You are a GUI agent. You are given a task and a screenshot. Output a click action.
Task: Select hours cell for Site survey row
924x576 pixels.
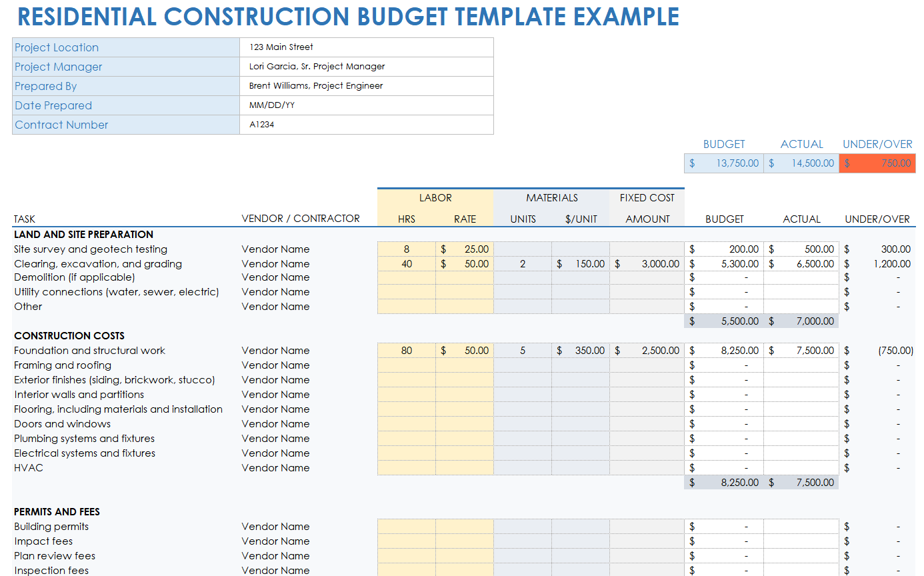pos(407,249)
